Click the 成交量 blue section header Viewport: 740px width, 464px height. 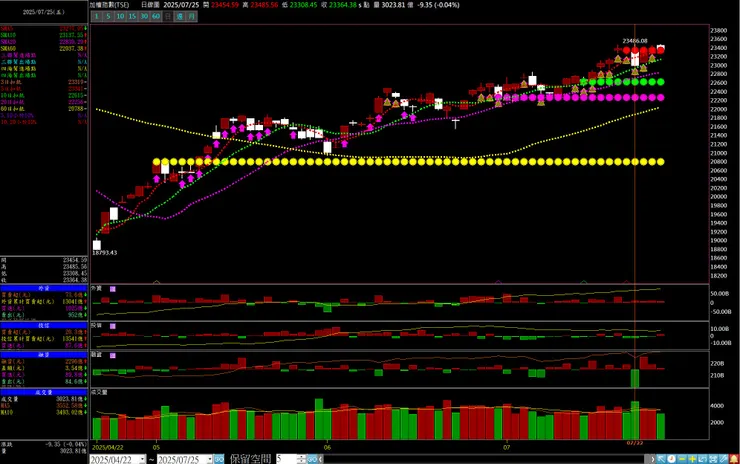44,392
